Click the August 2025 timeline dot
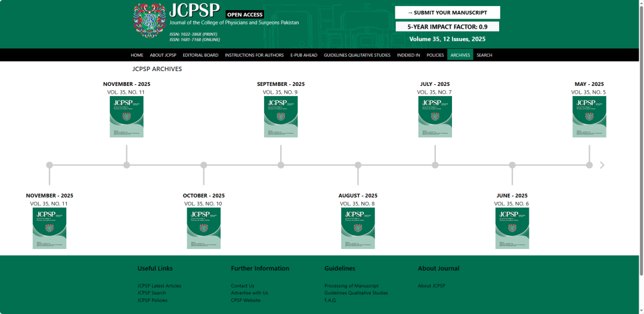 coord(358,165)
